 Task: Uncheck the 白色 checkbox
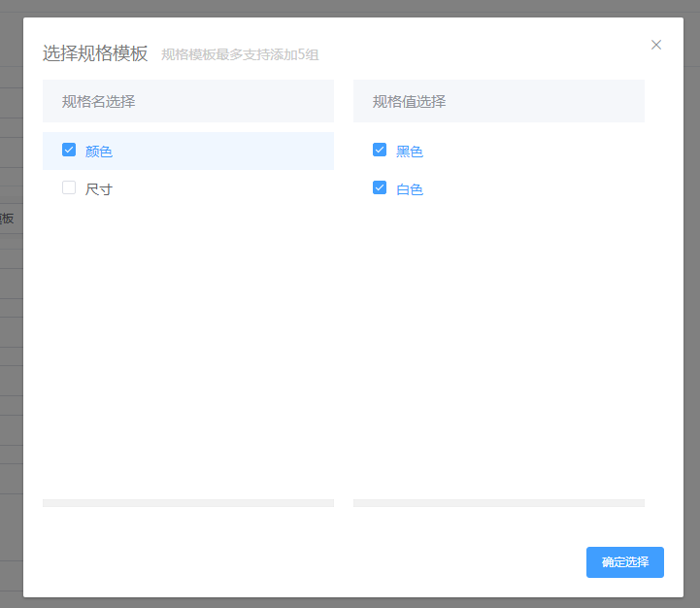[x=380, y=187]
